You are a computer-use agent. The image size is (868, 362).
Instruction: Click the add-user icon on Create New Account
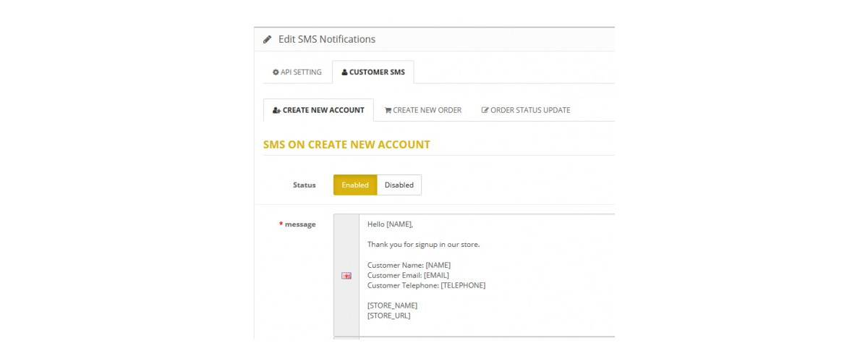click(x=276, y=110)
